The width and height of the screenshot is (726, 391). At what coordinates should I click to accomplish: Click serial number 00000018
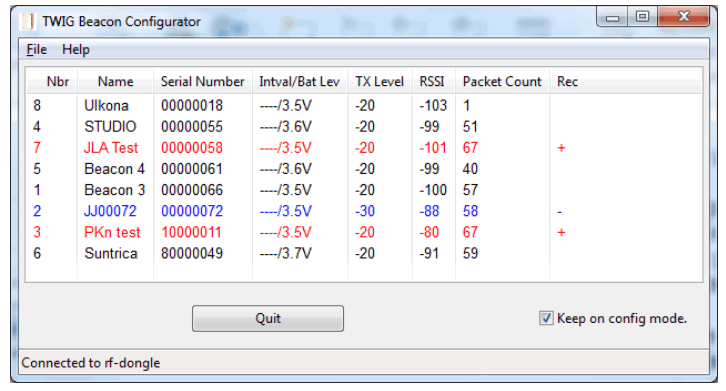coord(192,106)
